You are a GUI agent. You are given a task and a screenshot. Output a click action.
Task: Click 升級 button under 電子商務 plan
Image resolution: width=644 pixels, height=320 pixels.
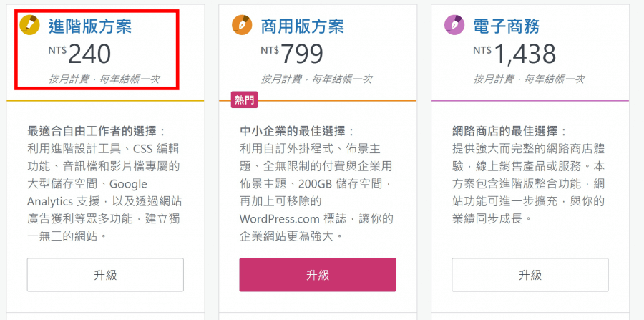(x=530, y=275)
